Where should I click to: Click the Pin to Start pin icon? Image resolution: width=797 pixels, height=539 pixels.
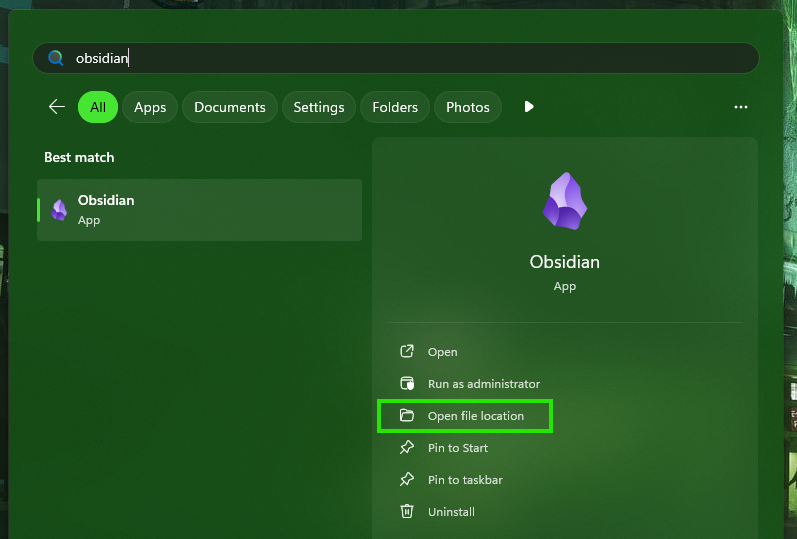click(407, 447)
